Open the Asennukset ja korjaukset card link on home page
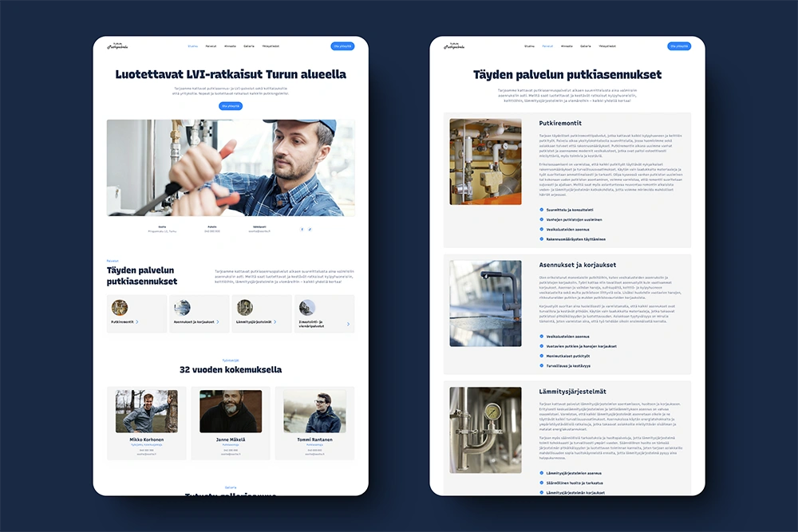 pos(199,313)
